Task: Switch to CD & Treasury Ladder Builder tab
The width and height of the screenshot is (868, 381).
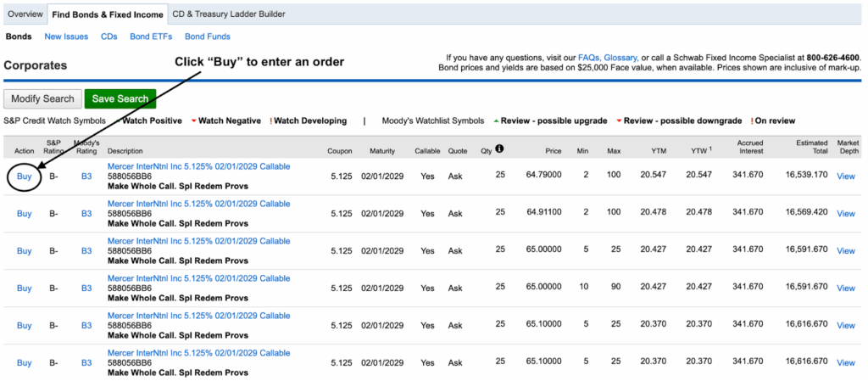Action: [x=228, y=14]
